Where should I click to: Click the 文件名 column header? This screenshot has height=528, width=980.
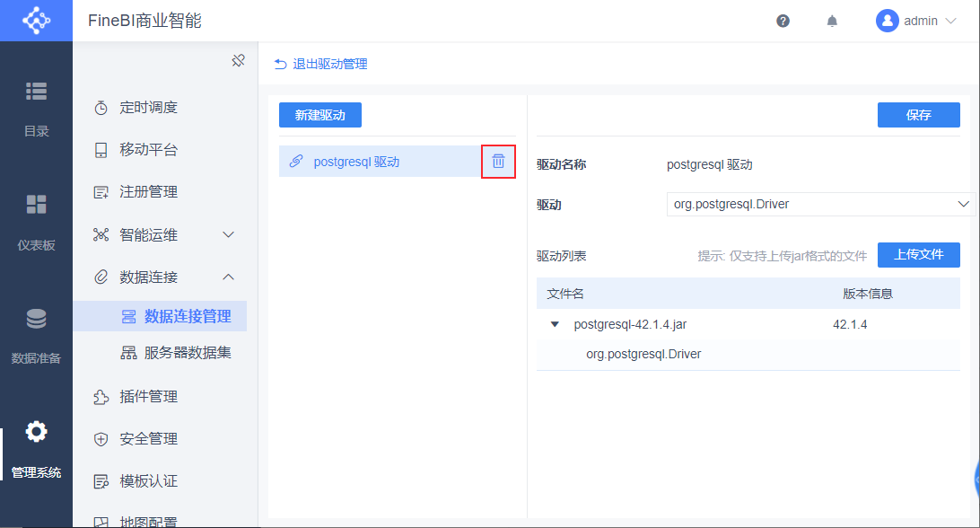(565, 294)
